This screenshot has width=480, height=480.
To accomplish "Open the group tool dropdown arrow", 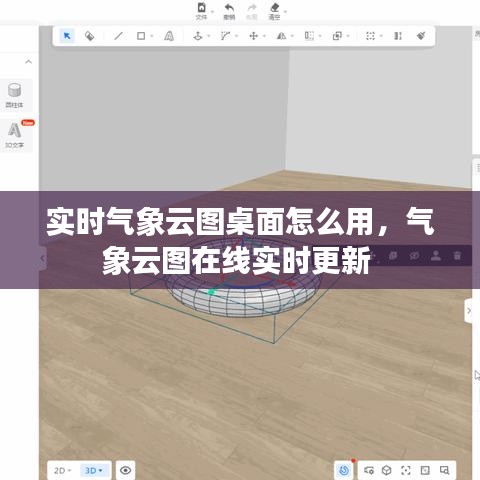I will point(348,36).
